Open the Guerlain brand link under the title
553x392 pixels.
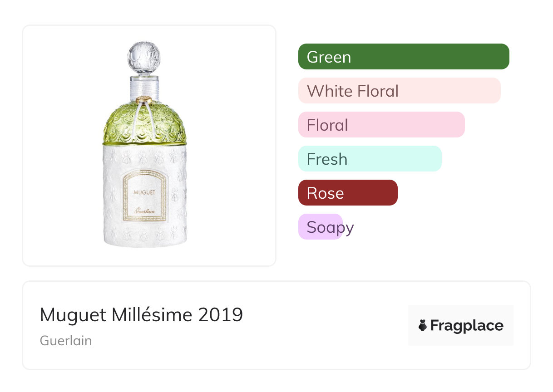point(66,341)
